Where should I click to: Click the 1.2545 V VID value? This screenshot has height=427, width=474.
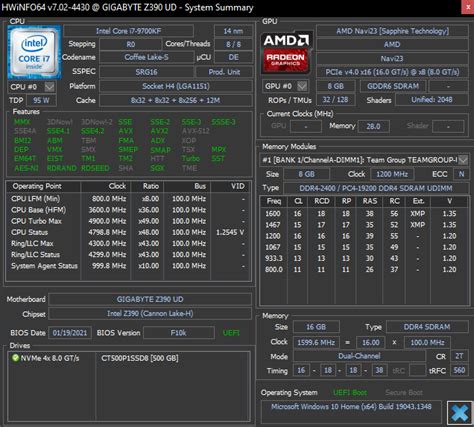pos(230,232)
